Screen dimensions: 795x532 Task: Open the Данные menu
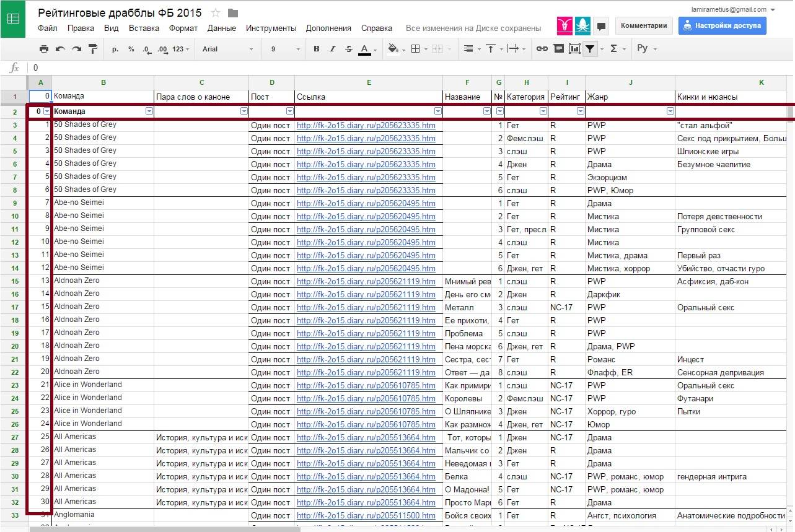tap(221, 28)
